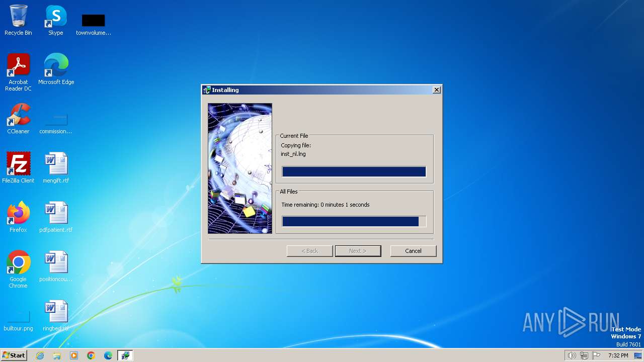Click Cancel in the Installing dialog
The image size is (644, 362).
413,251
